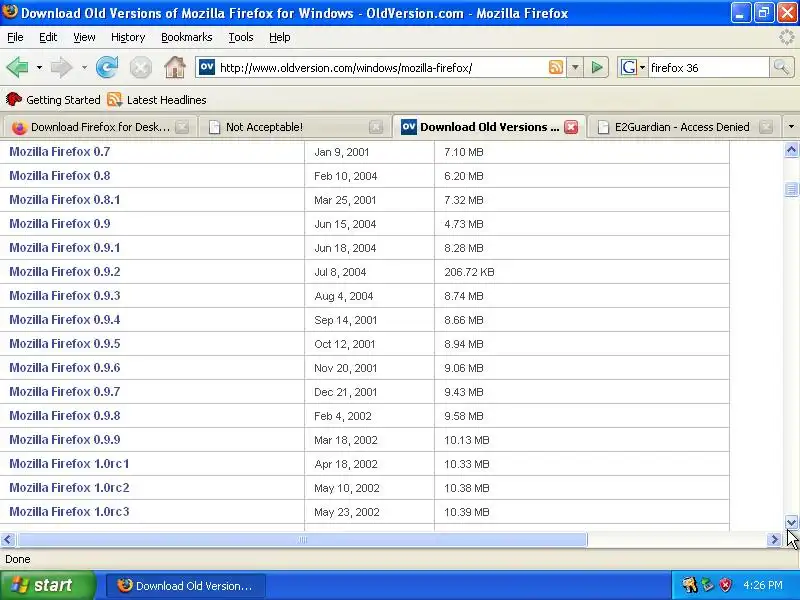Click the leftmost system tray icon
This screenshot has width=800, height=600.
(689, 585)
